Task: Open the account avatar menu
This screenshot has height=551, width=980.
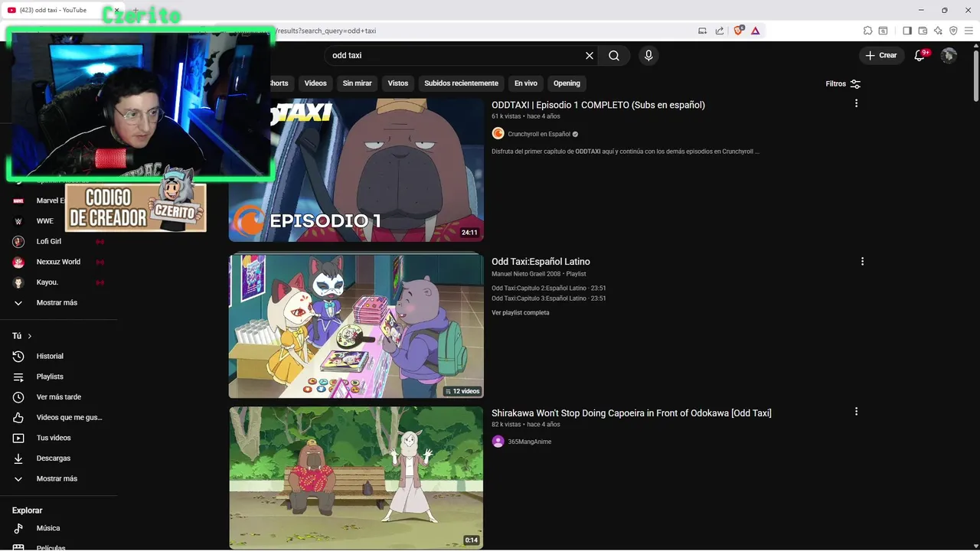Action: [x=949, y=55]
